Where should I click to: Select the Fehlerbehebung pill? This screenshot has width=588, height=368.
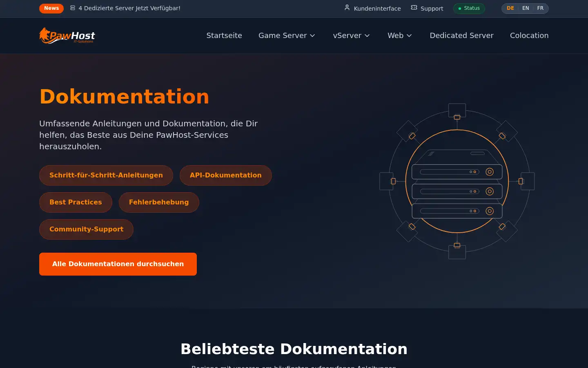[159, 202]
